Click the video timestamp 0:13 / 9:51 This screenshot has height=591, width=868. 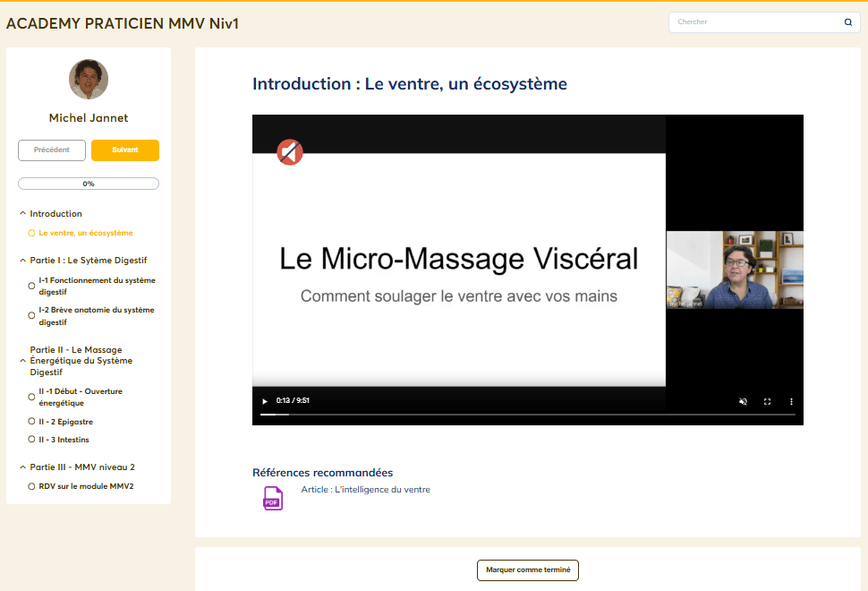[293, 400]
